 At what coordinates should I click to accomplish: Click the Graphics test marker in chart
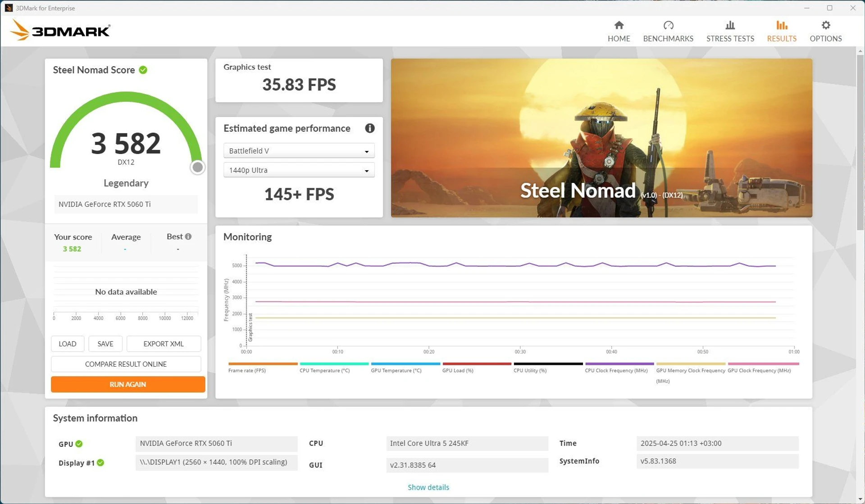250,327
